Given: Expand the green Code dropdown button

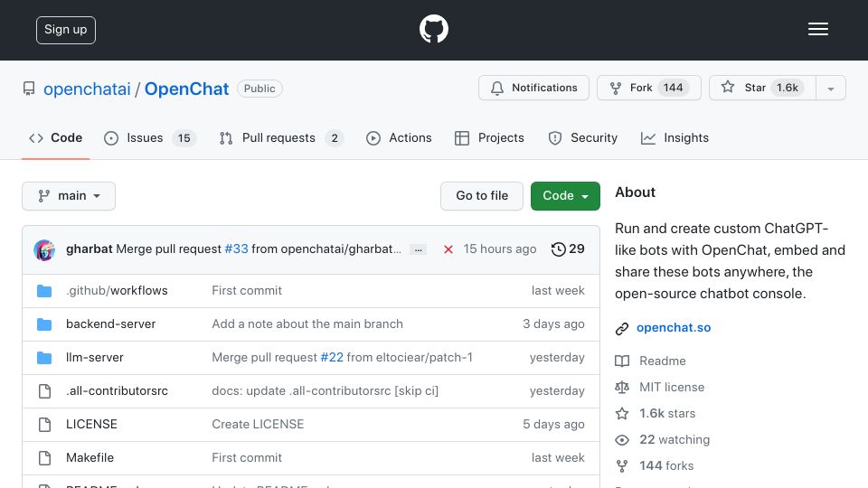Looking at the screenshot, I should pyautogui.click(x=565, y=196).
